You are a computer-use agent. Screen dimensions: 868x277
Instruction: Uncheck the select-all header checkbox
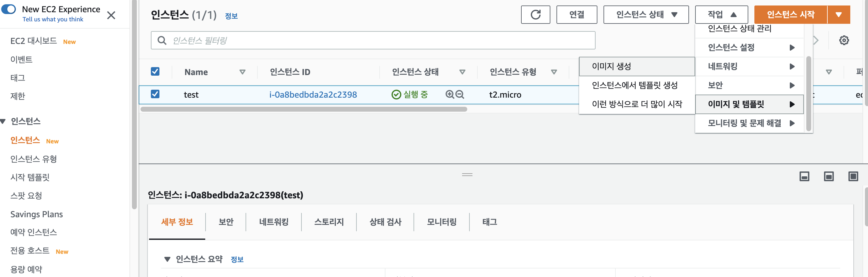(x=155, y=71)
